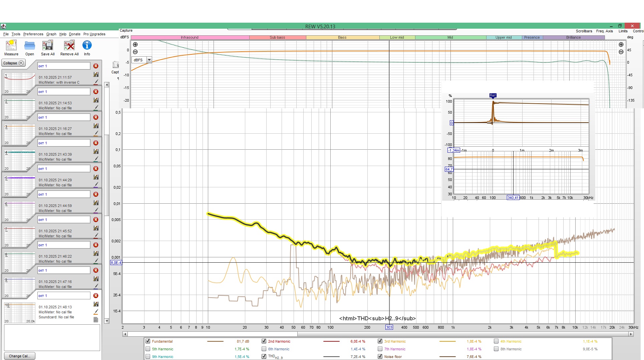Open the Graph menu
The width and height of the screenshot is (644, 360).
click(x=51, y=34)
